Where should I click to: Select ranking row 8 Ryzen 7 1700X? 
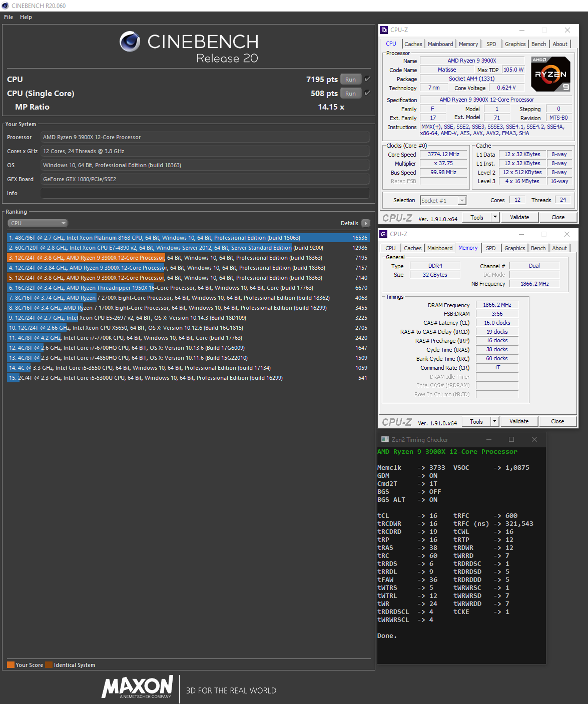click(188, 308)
